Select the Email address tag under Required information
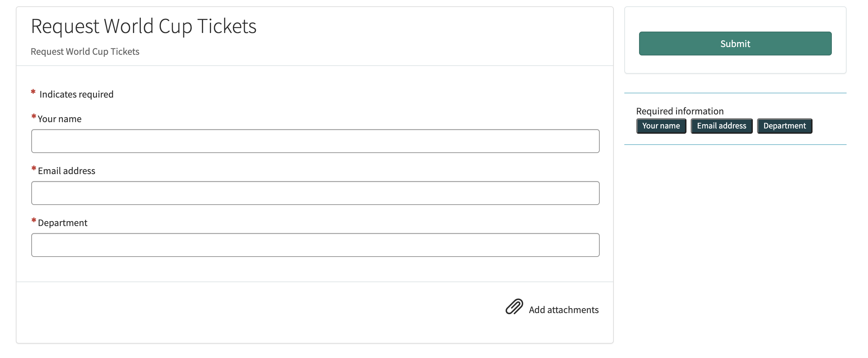The image size is (868, 358). pos(721,126)
